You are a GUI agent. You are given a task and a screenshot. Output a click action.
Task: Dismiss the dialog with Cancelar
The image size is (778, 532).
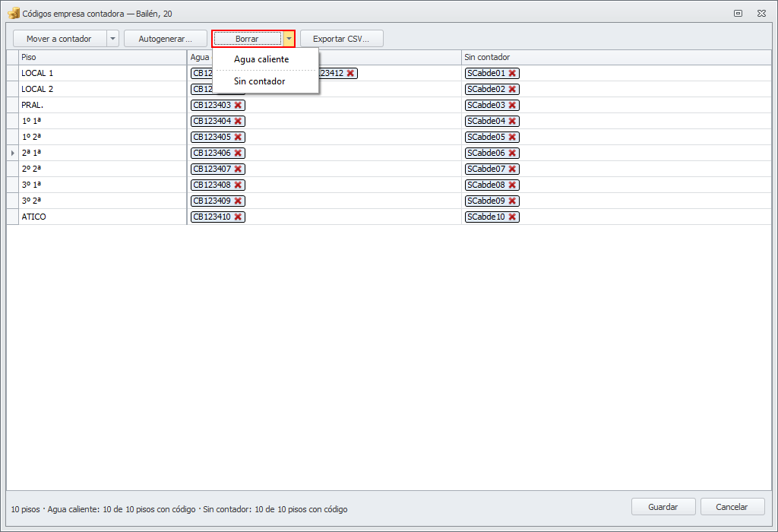[x=732, y=507]
